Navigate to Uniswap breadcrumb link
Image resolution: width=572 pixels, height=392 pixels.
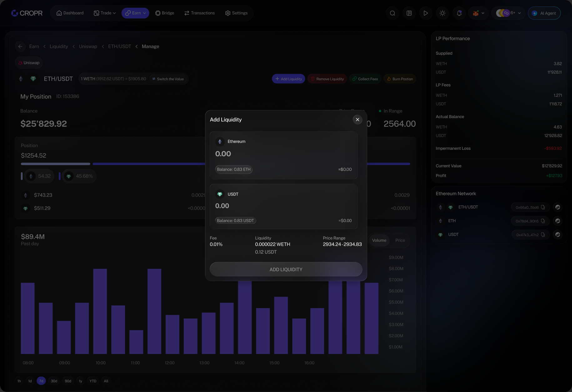(88, 47)
